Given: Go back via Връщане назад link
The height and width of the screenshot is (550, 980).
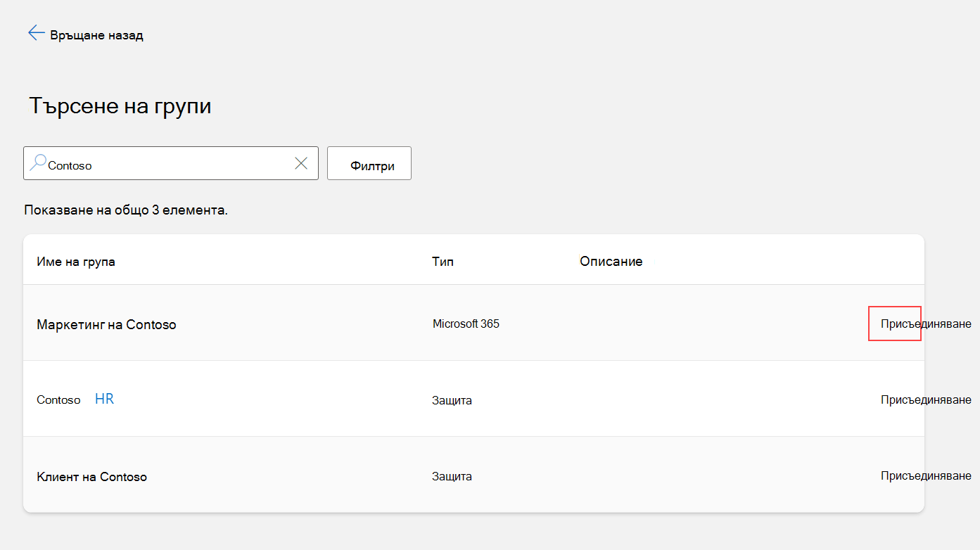Looking at the screenshot, I should 97,35.
